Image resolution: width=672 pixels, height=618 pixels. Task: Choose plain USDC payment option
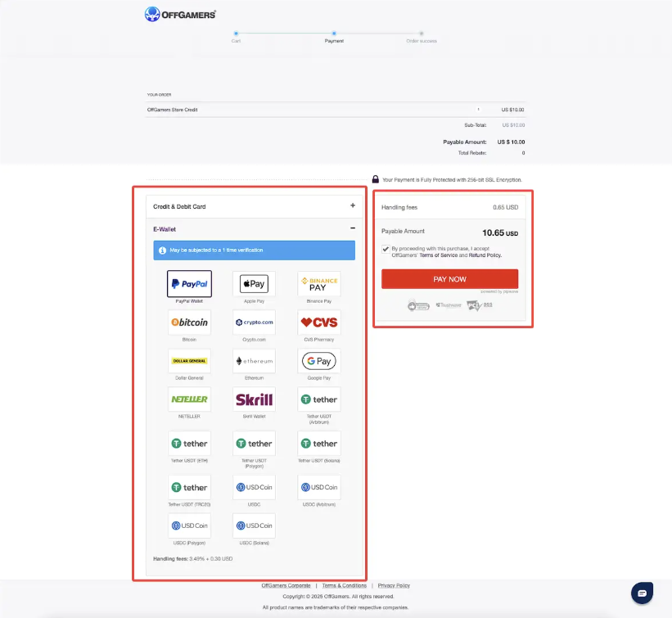pyautogui.click(x=254, y=487)
